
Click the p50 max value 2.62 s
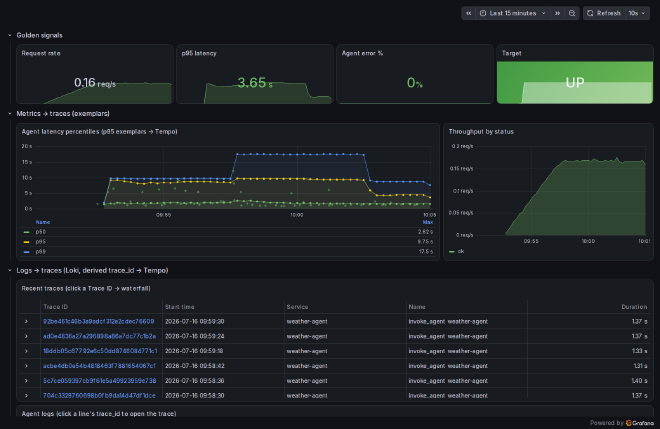click(x=425, y=232)
